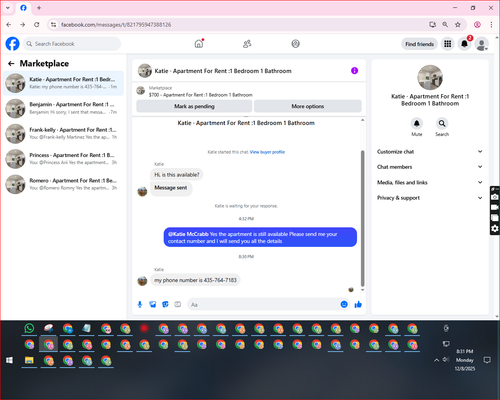
Task: Open the purple conversation information icon
Action: click(x=354, y=71)
